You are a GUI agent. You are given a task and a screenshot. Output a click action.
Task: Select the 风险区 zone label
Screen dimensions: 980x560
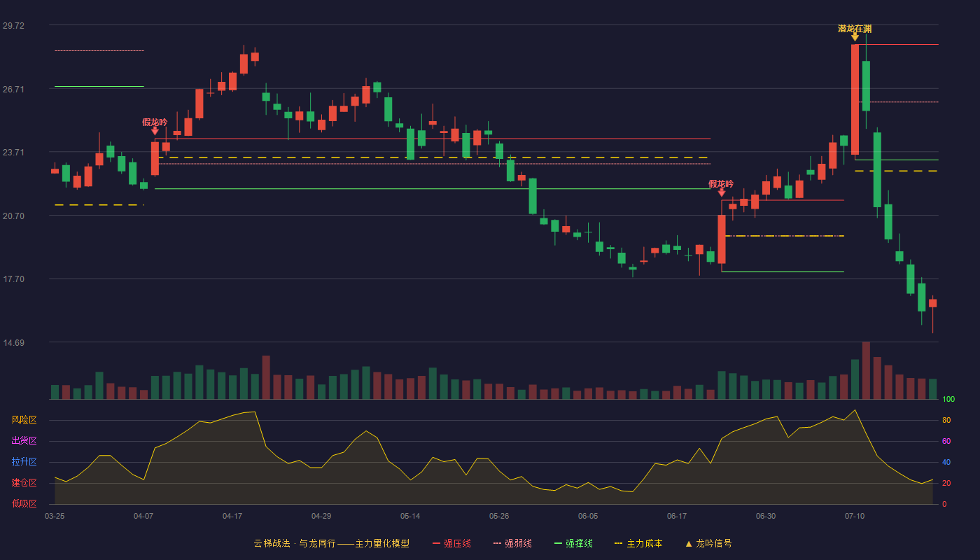point(24,420)
